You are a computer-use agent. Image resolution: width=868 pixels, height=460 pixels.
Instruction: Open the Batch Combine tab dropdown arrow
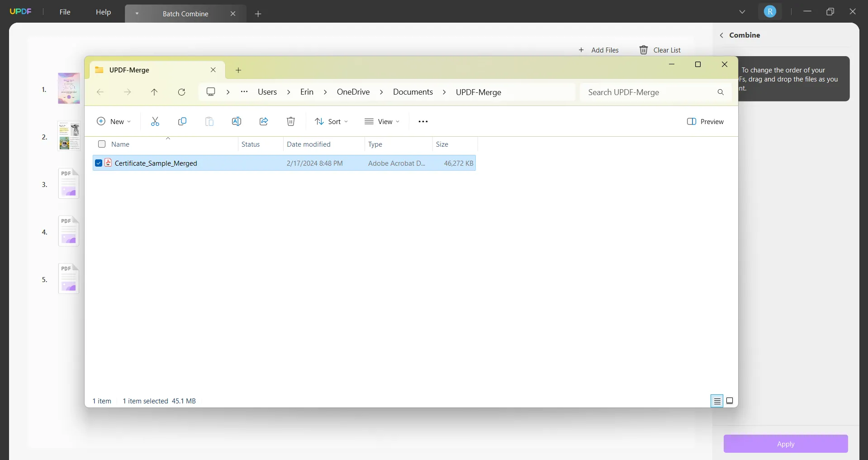[x=137, y=14]
